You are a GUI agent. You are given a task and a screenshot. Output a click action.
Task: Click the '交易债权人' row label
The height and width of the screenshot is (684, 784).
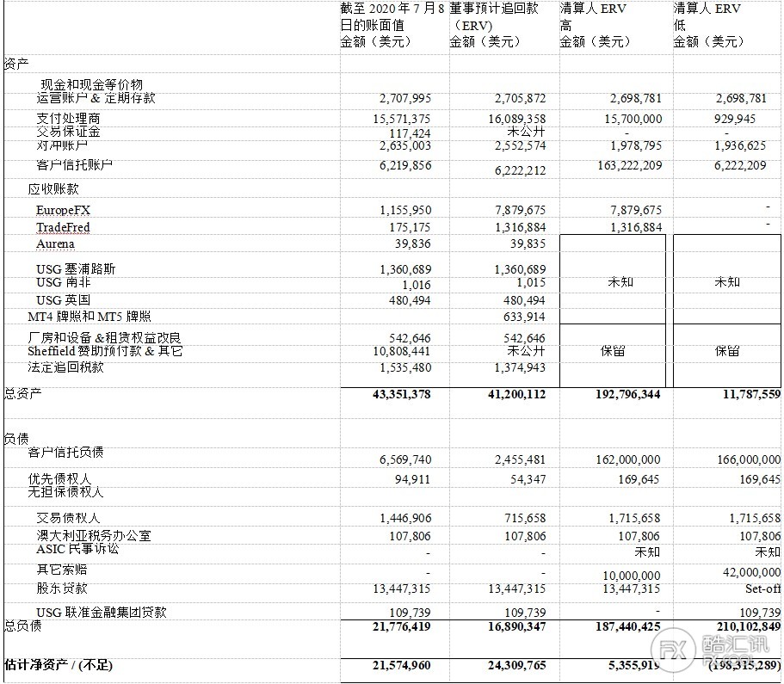(68, 518)
